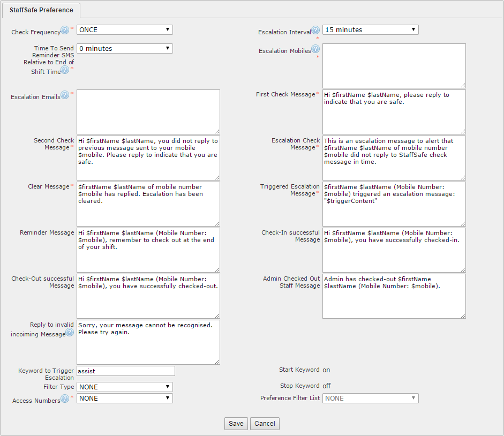Select the StaffSafe Preference tab

coord(41,10)
